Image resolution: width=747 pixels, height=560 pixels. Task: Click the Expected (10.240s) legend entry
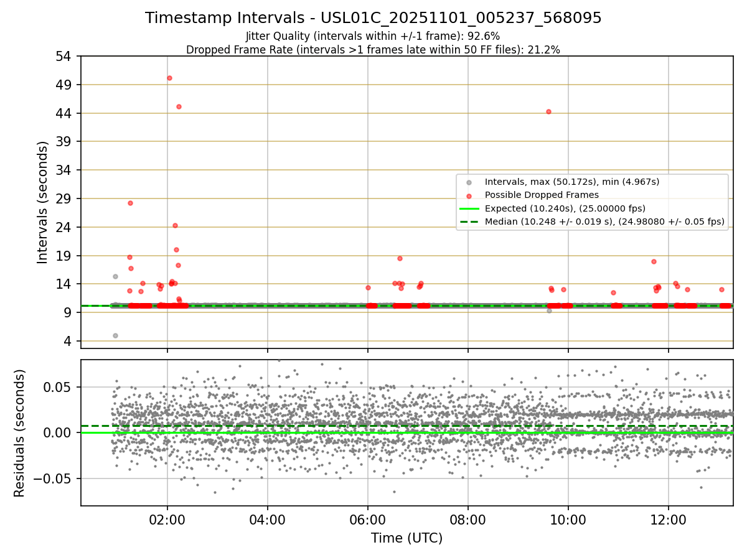click(565, 208)
